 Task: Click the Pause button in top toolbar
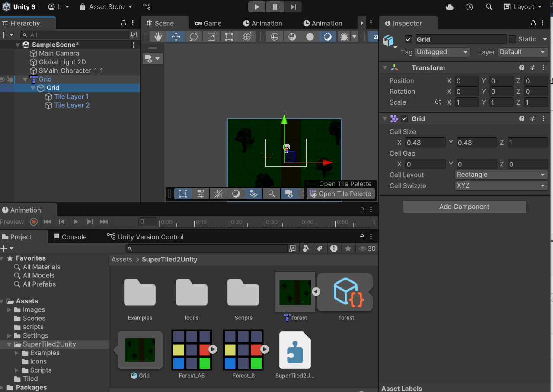coord(275,7)
